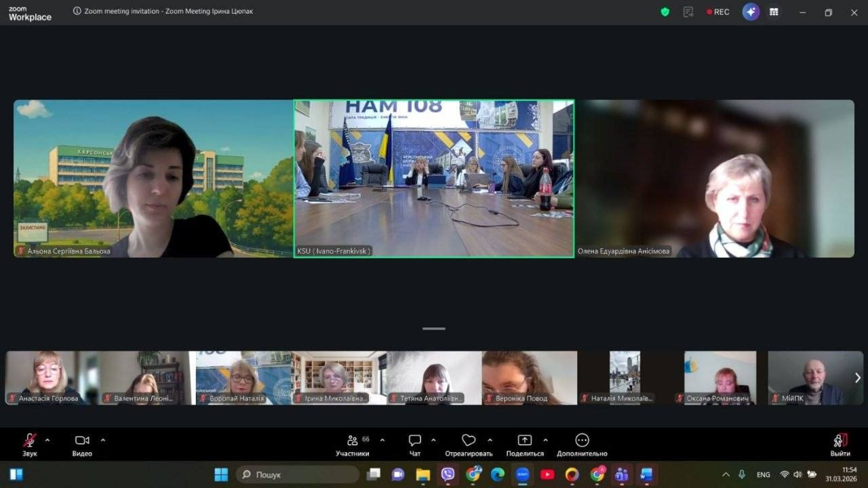Screen dimensions: 868x488
Task: Toggle camera using the Видео button
Action: 82,445
